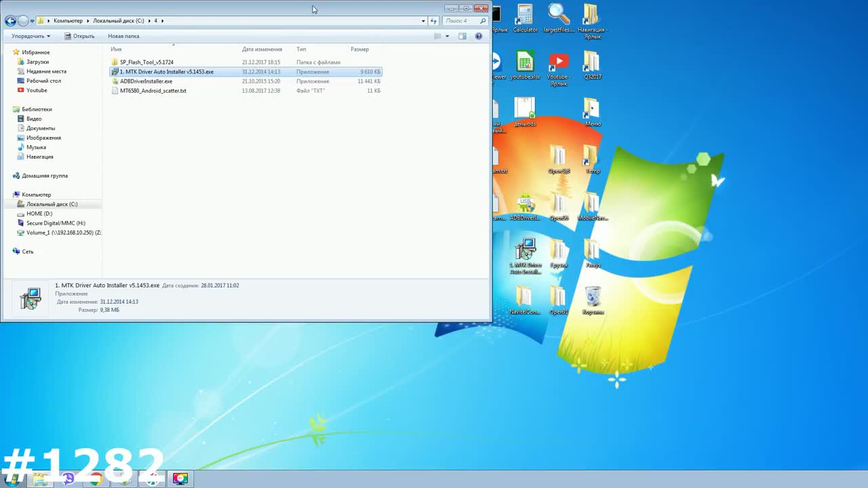
Task: Click the Компьютер breadcrumb in address bar
Action: tap(68, 21)
